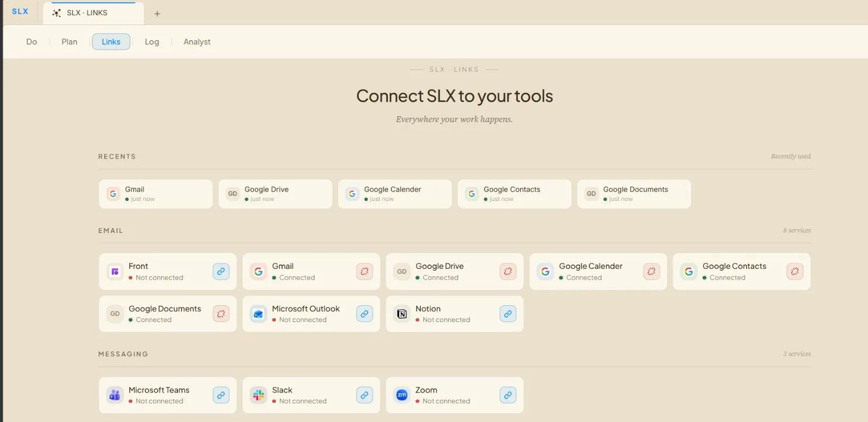Connect Zoom using its link icon
Screen dimensions: 868x422
pos(508,395)
